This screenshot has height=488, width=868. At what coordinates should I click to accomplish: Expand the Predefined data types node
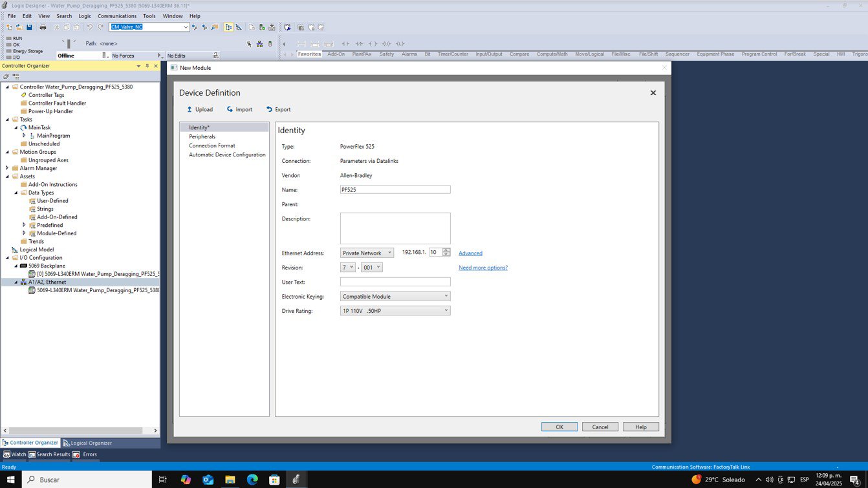click(x=24, y=225)
